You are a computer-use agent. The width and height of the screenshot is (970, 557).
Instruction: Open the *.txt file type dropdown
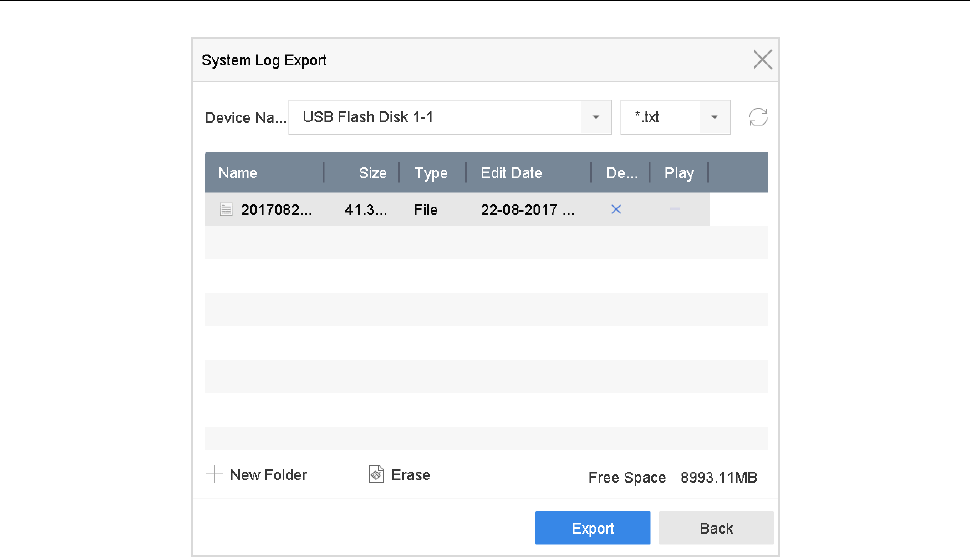point(714,118)
